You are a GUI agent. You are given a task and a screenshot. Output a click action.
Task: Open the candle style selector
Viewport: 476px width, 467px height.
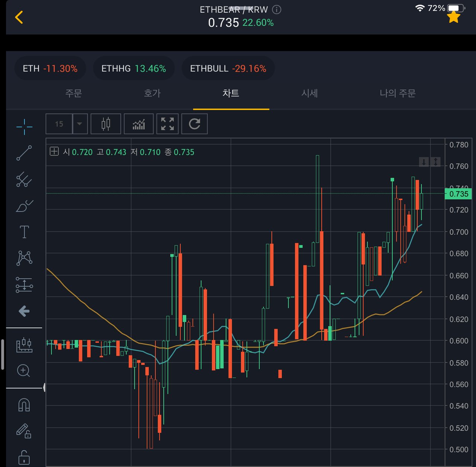(x=106, y=124)
